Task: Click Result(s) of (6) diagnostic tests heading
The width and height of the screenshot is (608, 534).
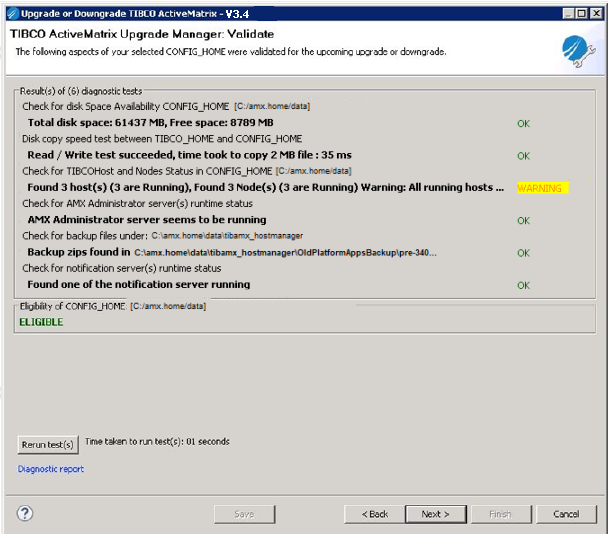Action: (x=81, y=91)
